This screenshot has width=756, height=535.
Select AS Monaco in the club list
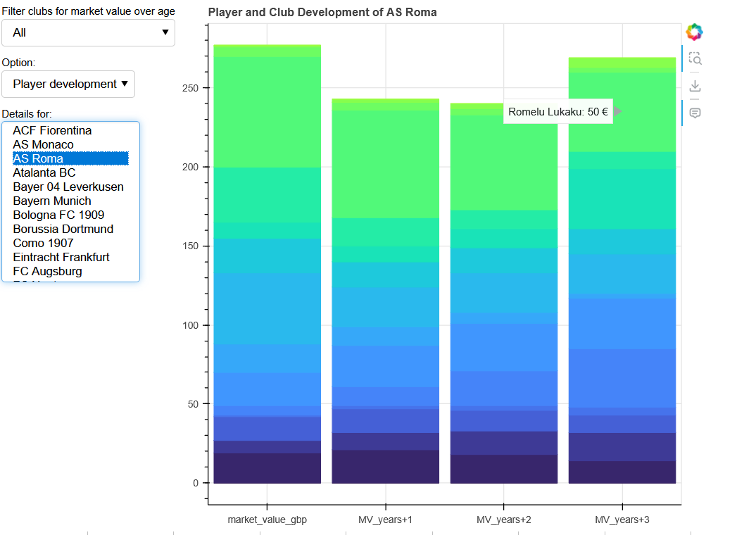43,144
